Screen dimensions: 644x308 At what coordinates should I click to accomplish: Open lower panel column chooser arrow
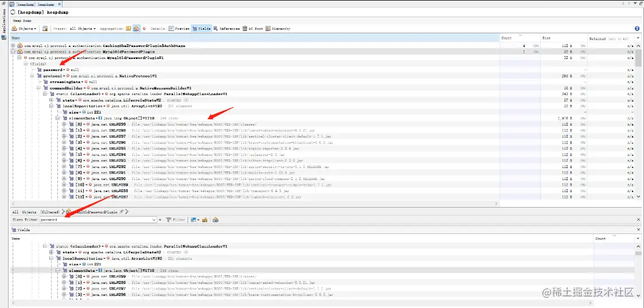tap(638, 238)
